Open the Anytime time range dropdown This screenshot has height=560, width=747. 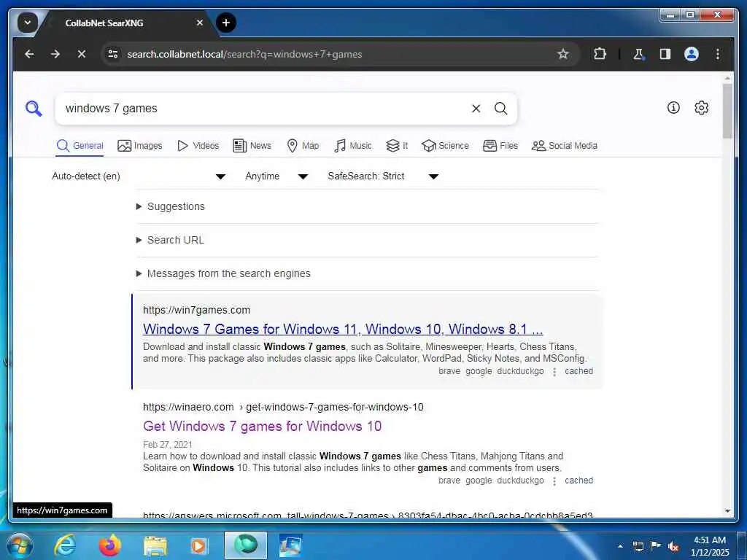point(276,176)
